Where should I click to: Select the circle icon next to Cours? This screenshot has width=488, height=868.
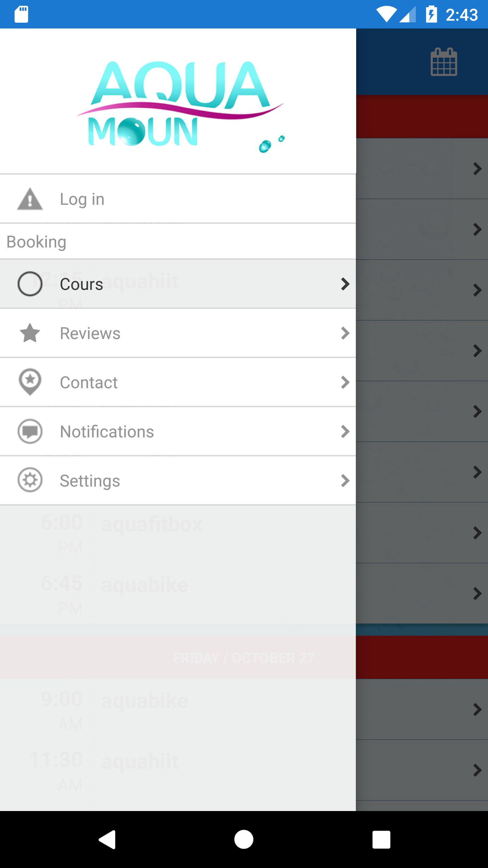[30, 284]
